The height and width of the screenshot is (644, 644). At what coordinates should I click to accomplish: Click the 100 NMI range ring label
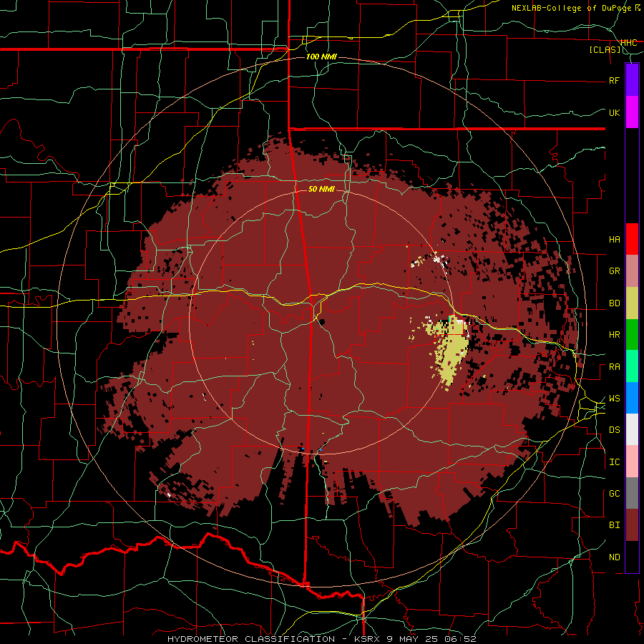pyautogui.click(x=321, y=57)
